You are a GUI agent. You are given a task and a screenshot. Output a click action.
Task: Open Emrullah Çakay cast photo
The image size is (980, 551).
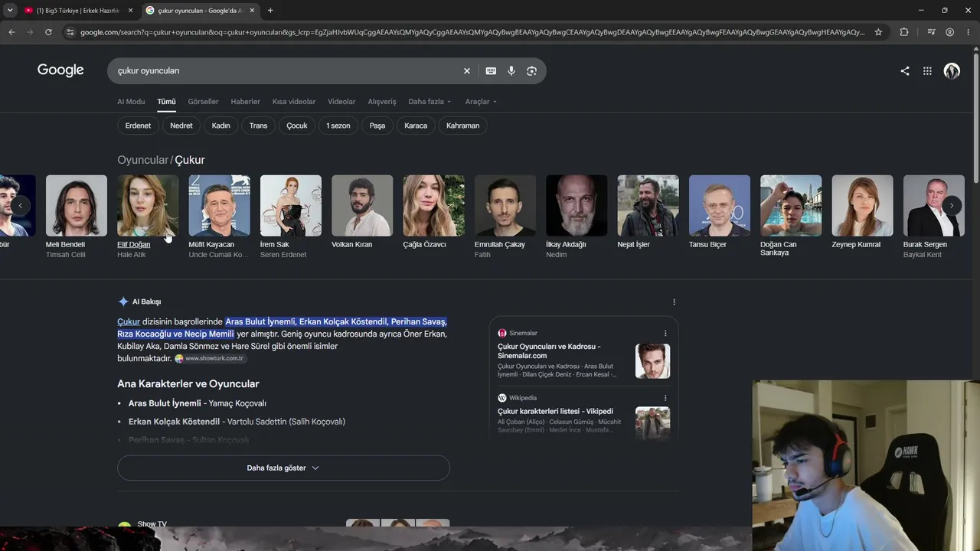pyautogui.click(x=505, y=206)
